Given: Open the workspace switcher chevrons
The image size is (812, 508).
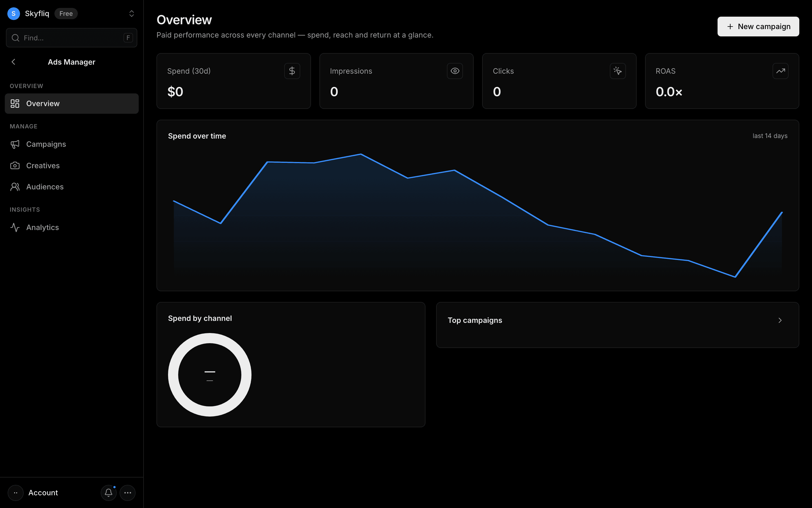Looking at the screenshot, I should (132, 14).
